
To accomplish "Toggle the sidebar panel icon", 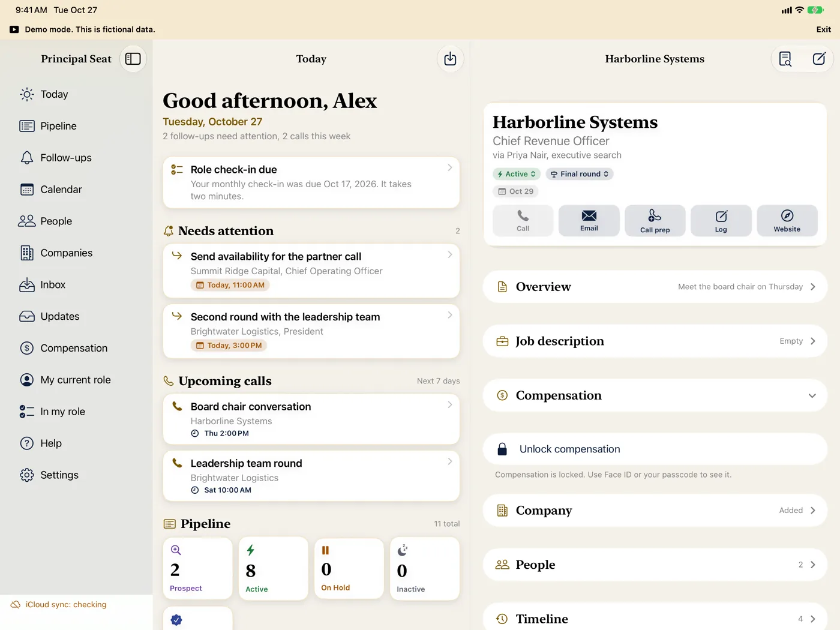I will pyautogui.click(x=133, y=59).
